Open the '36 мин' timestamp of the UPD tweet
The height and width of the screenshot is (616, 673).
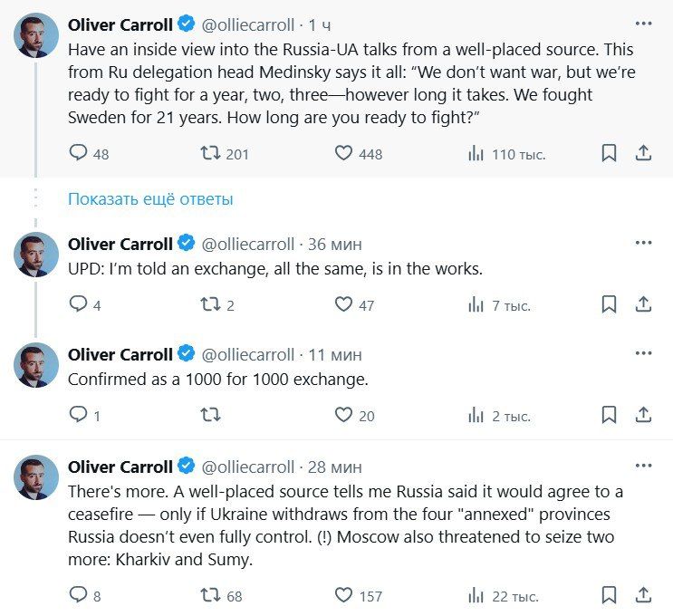tap(335, 244)
